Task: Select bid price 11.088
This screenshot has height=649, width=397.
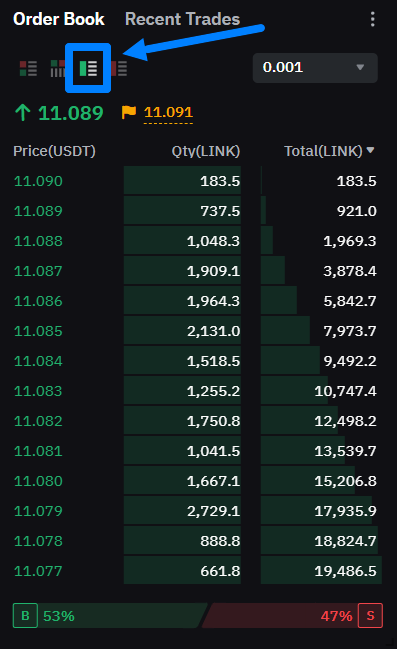Action: 38,241
